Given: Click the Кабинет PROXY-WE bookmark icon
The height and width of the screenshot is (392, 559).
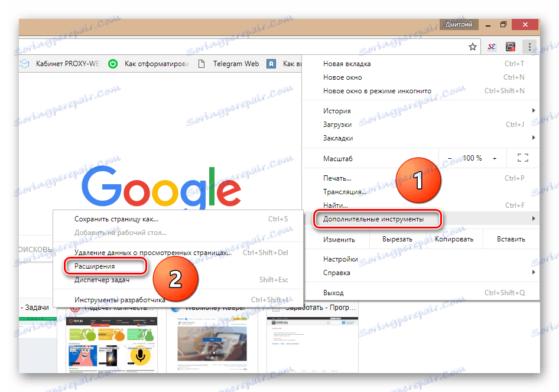Looking at the screenshot, I should point(24,64).
